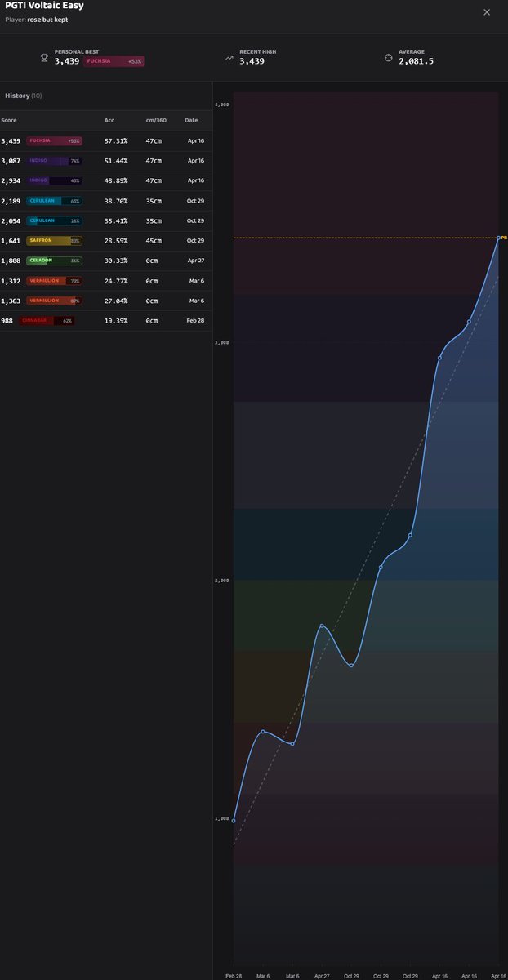Screen dimensions: 508x980
Task: Click the 30.33% accuracy value
Action: (116, 261)
